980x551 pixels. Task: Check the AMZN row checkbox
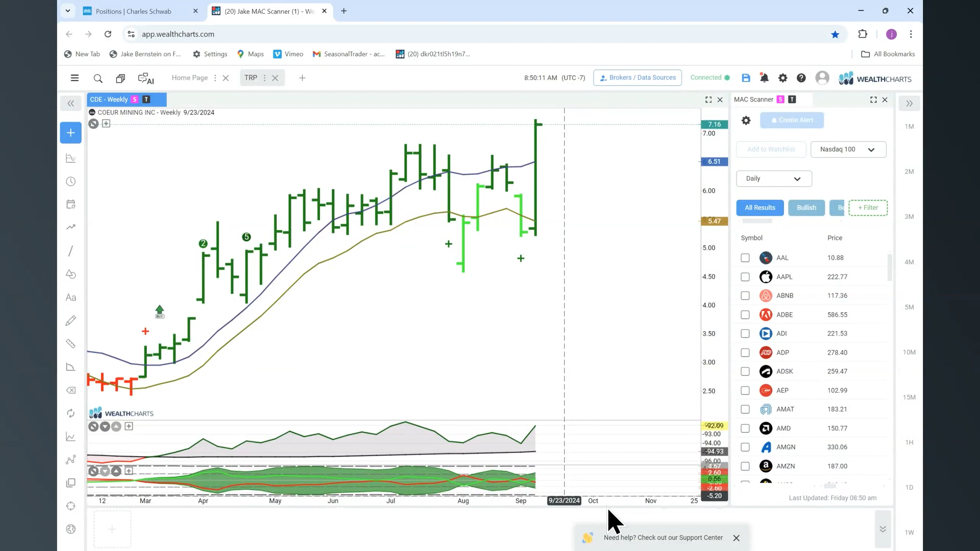coord(745,466)
